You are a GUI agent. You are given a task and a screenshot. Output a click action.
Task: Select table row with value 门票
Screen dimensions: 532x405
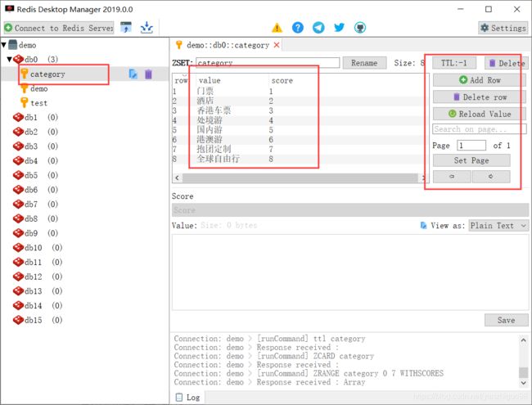(x=300, y=92)
